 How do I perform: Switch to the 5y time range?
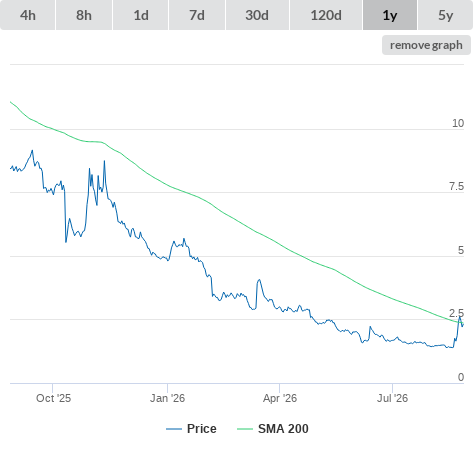pyautogui.click(x=446, y=15)
